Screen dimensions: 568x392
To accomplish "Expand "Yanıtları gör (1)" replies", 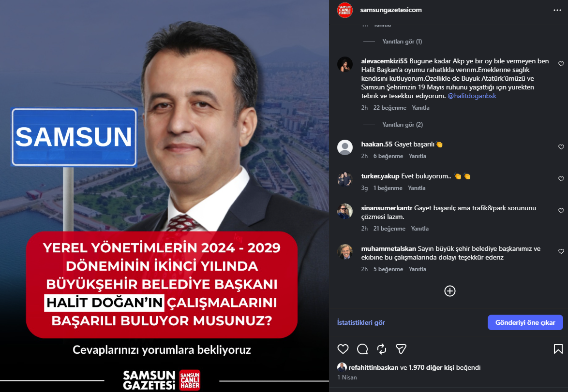I will (x=402, y=42).
